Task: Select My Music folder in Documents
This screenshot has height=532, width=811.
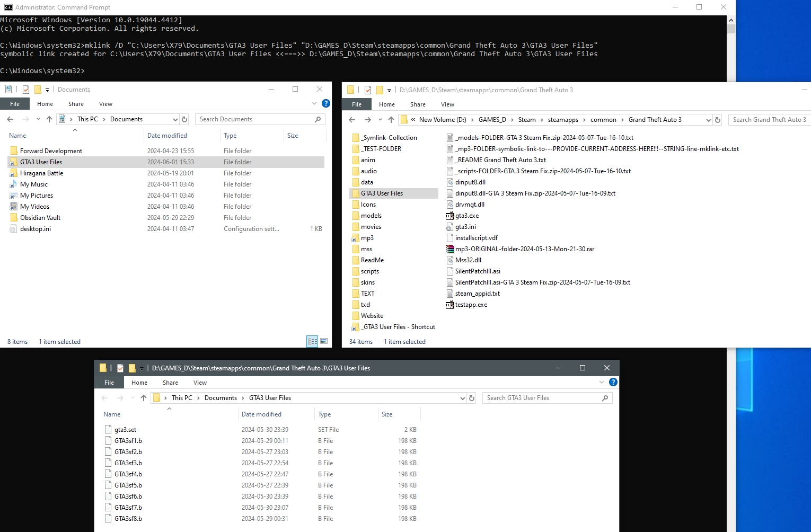Action: click(29, 184)
